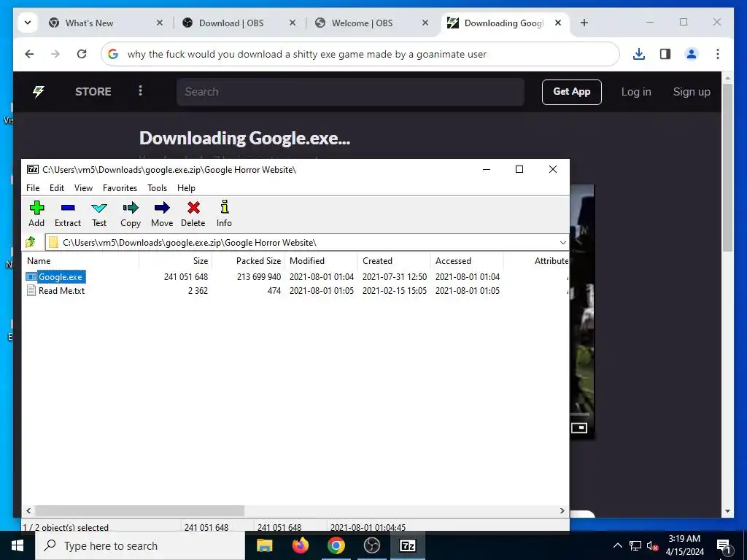Go back in Chrome
Screen dimensions: 747x560
29,54
